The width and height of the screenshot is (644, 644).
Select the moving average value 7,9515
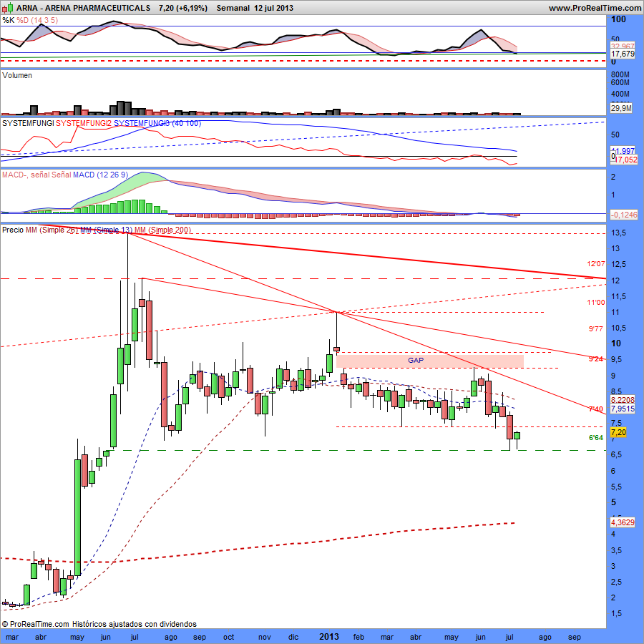(623, 409)
